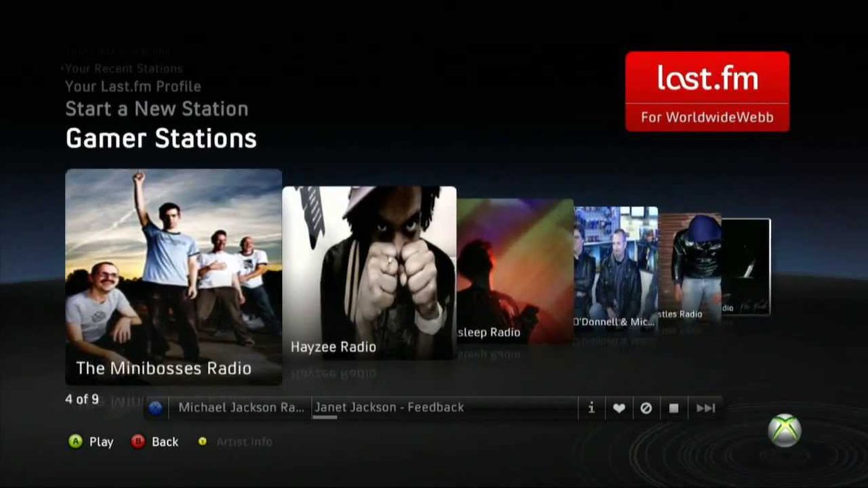Image resolution: width=868 pixels, height=488 pixels.
Task: Click the yellow Y button icon beside Artist Info
Action: point(203,442)
